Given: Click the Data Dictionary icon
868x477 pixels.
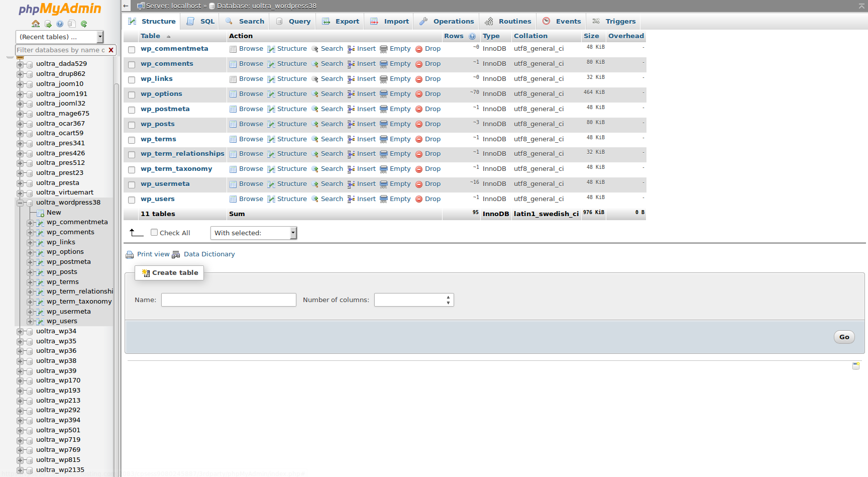Looking at the screenshot, I should [x=176, y=254].
